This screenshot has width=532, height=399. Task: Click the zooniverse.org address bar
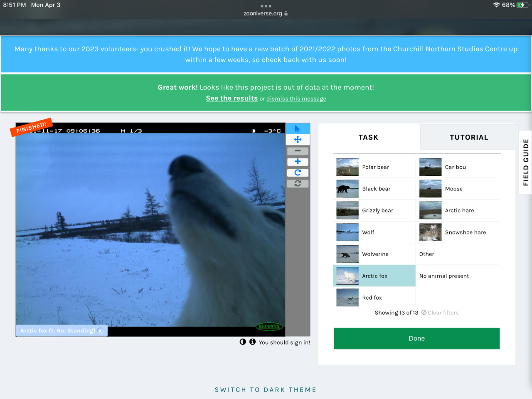pos(266,13)
